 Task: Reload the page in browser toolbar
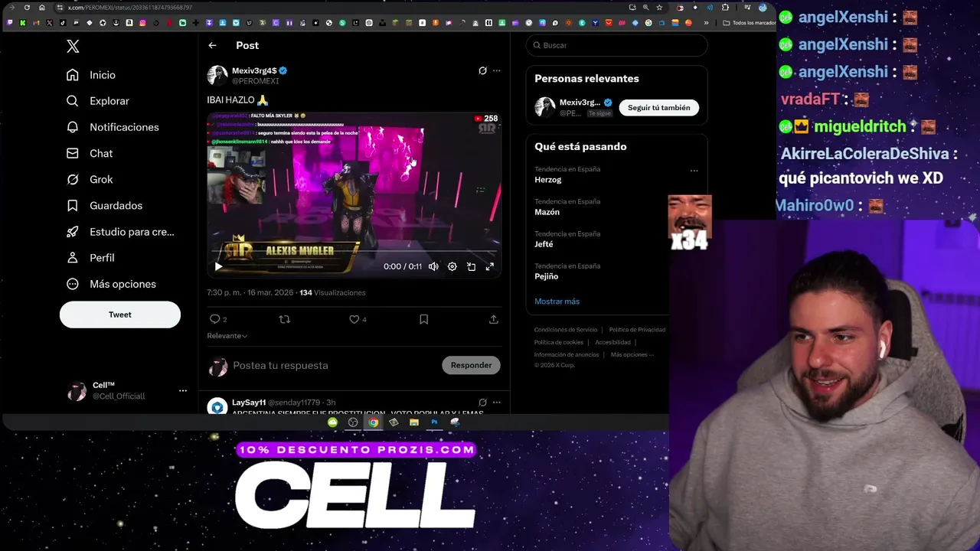[x=27, y=8]
